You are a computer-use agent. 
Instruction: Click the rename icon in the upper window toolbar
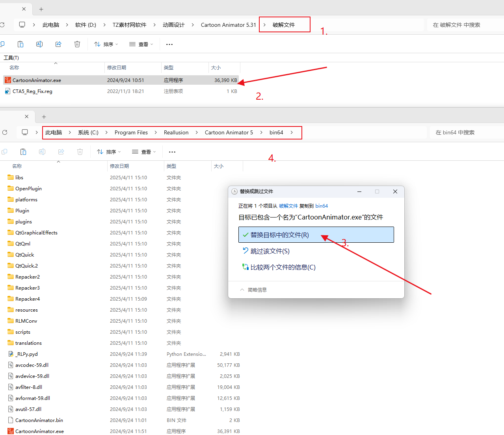[39, 44]
